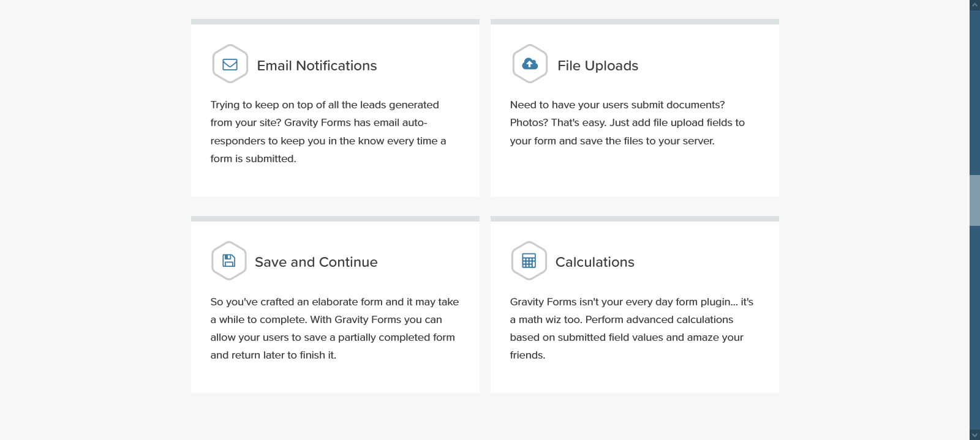The width and height of the screenshot is (980, 440).
Task: Select the File Uploads heading
Action: coord(597,65)
